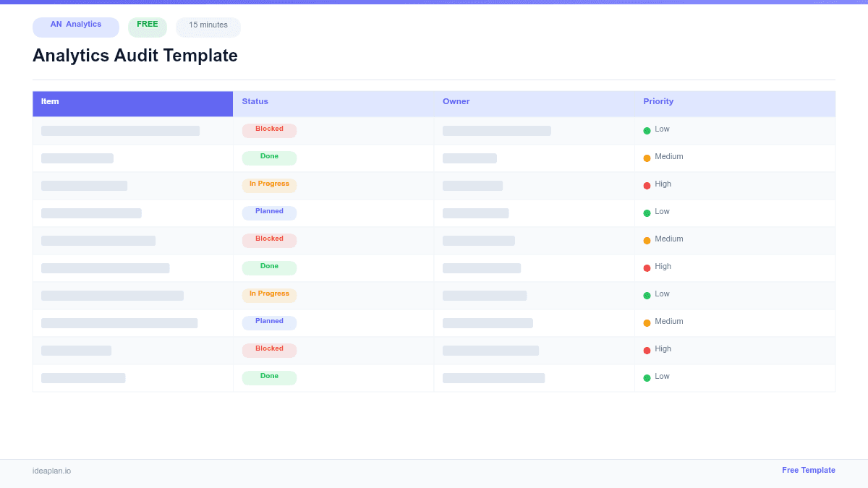Toggle the orange Medium priority dot in row two
The width and height of the screenshot is (868, 488).
pyautogui.click(x=647, y=157)
